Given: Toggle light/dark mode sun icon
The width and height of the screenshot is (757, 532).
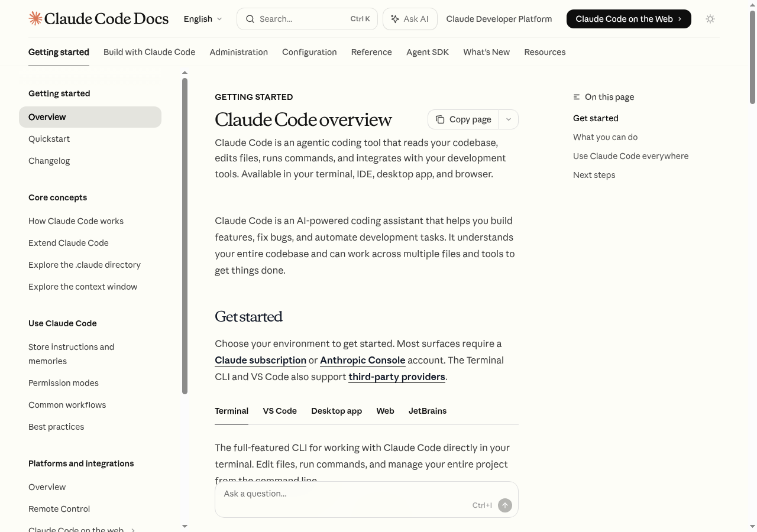Looking at the screenshot, I should tap(710, 19).
